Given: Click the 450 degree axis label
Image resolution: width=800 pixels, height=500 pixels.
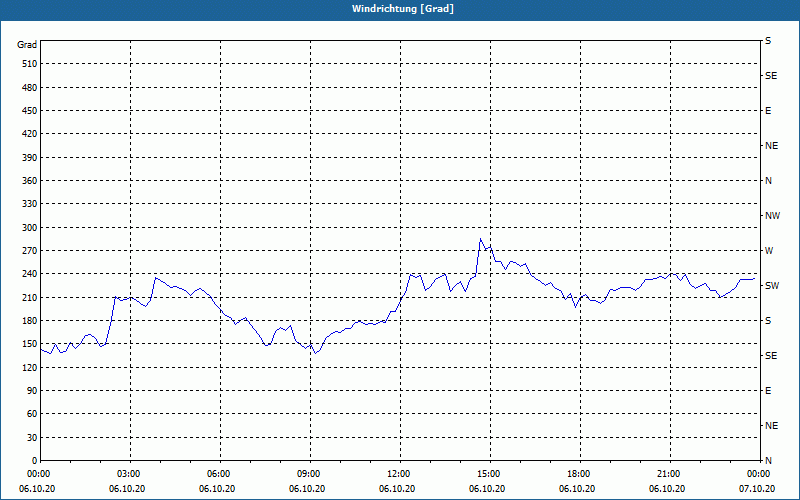Looking at the screenshot, I should [x=30, y=111].
